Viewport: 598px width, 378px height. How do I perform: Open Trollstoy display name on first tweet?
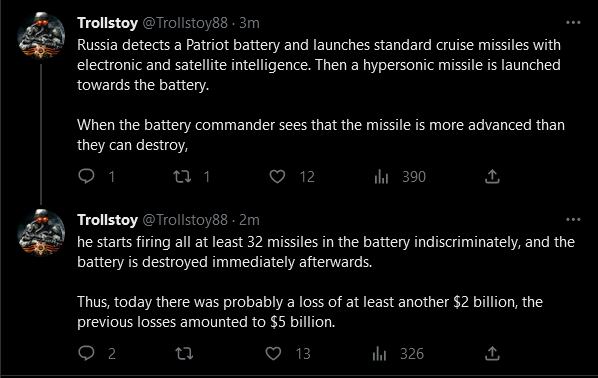pyautogui.click(x=108, y=23)
